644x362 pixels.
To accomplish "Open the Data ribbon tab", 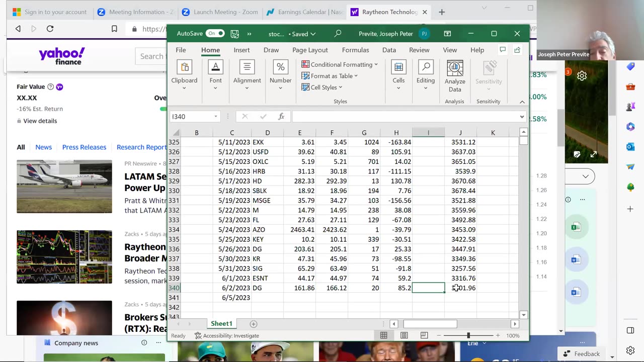I will tap(389, 50).
